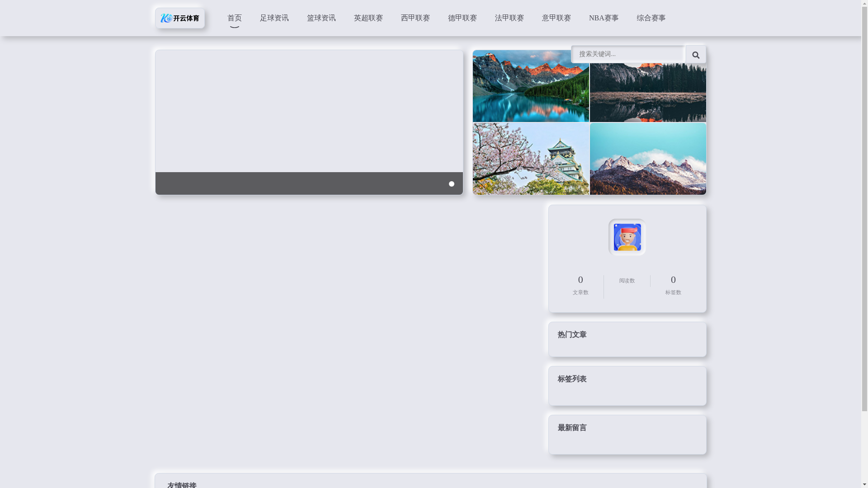The image size is (868, 488).
Task: Open the snowy mountain peaks thumbnail
Action: coord(648,159)
